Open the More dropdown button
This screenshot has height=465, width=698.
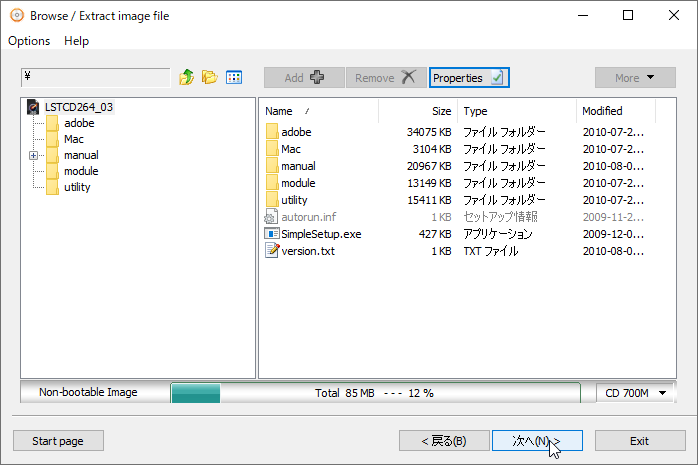pos(635,78)
